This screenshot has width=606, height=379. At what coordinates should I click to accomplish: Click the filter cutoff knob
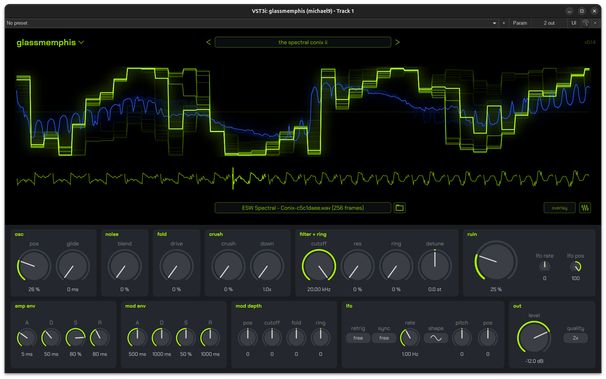[319, 266]
